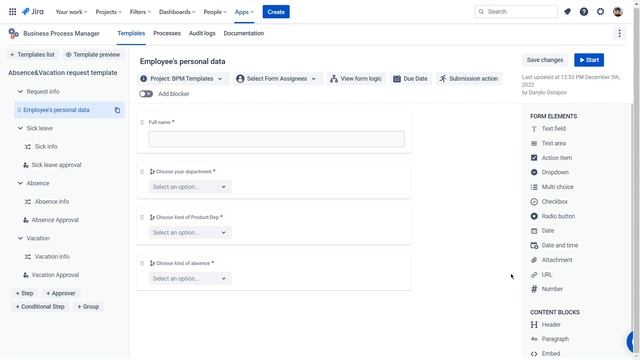Open the user profile avatar
This screenshot has width=640, height=360.
click(618, 12)
